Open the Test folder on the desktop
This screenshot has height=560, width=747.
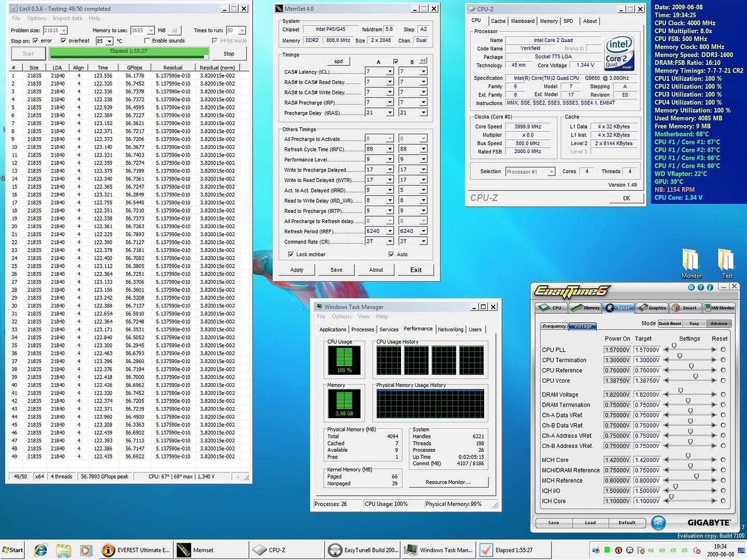[727, 263]
